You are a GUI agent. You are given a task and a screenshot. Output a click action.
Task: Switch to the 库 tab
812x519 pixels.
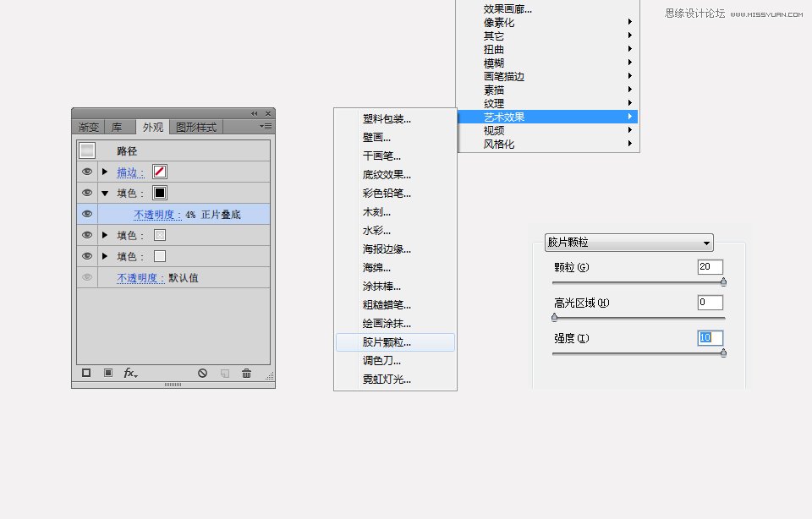tap(118, 127)
